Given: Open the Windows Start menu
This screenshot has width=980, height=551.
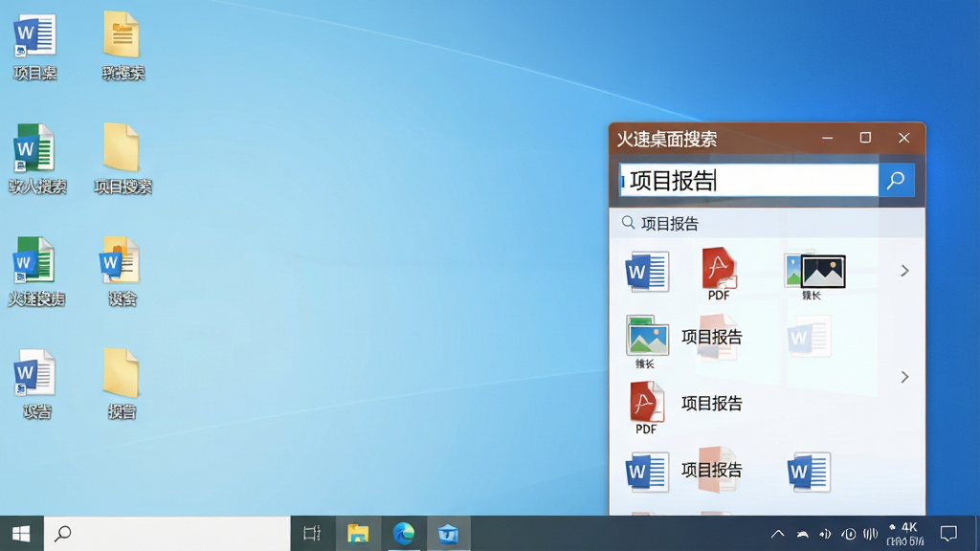Looking at the screenshot, I should point(21,534).
